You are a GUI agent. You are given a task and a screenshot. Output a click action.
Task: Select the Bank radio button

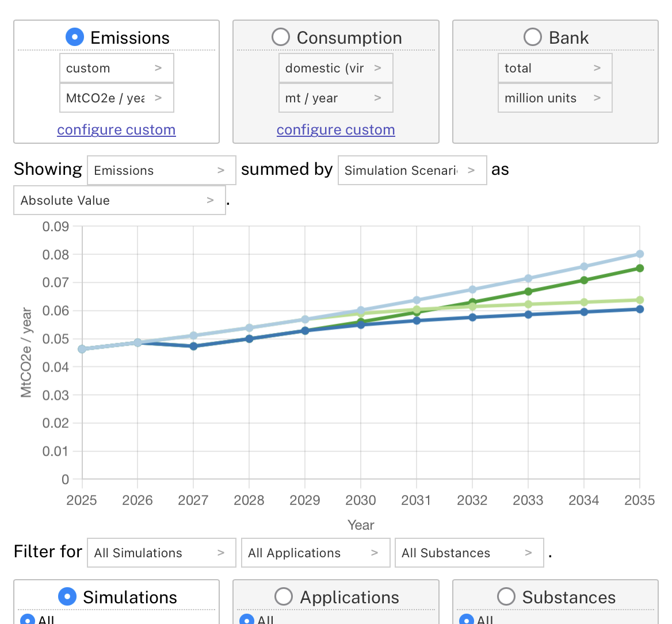(532, 37)
